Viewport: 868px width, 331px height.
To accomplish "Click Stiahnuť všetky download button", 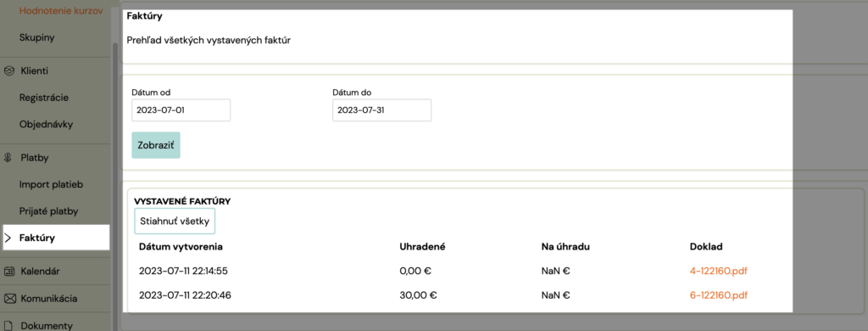I will [x=175, y=222].
